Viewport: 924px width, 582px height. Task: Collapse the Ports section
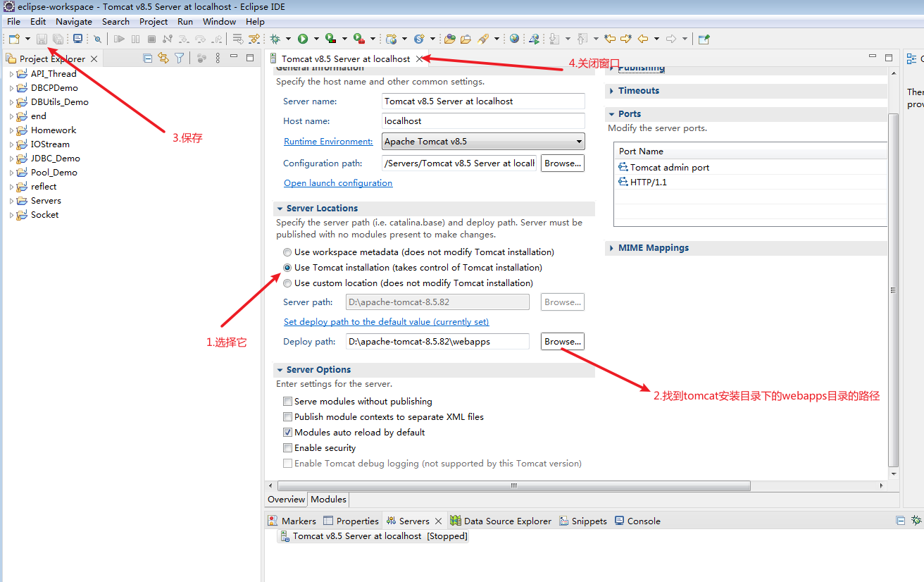[x=611, y=114]
